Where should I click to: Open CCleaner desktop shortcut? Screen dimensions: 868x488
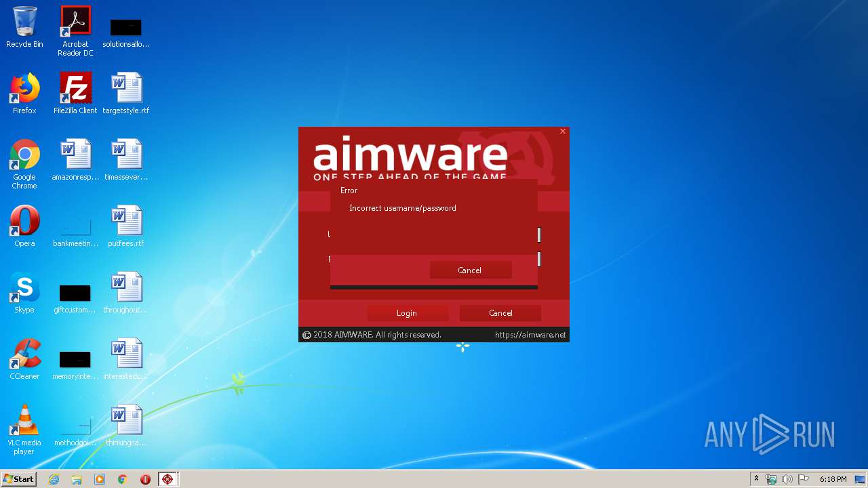tap(24, 359)
